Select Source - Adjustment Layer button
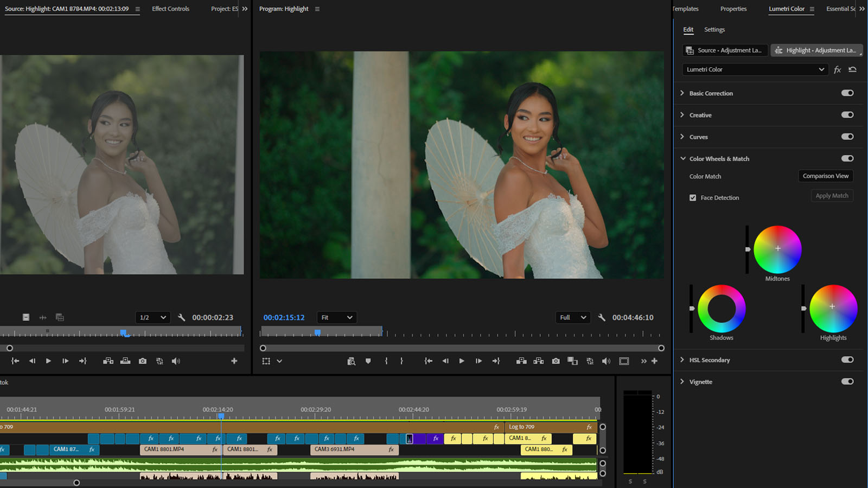The width and height of the screenshot is (868, 488). pyautogui.click(x=725, y=50)
